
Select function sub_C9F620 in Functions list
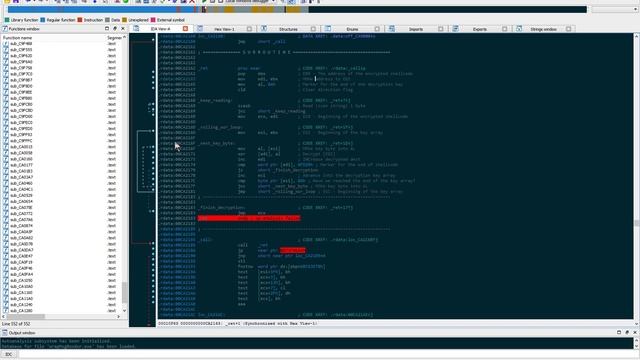(21, 56)
